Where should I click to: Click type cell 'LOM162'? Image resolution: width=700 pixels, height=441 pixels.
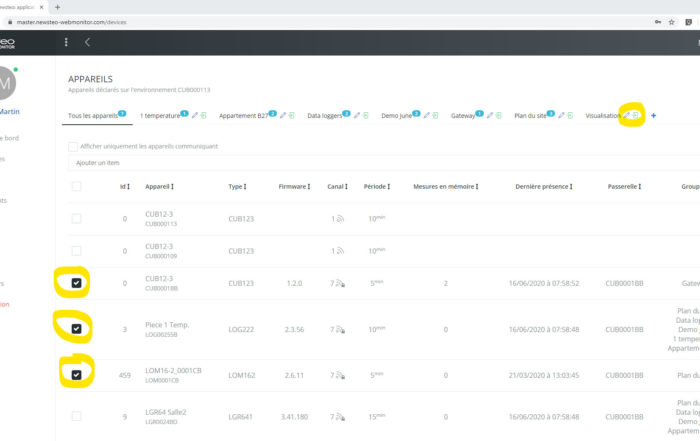click(242, 375)
